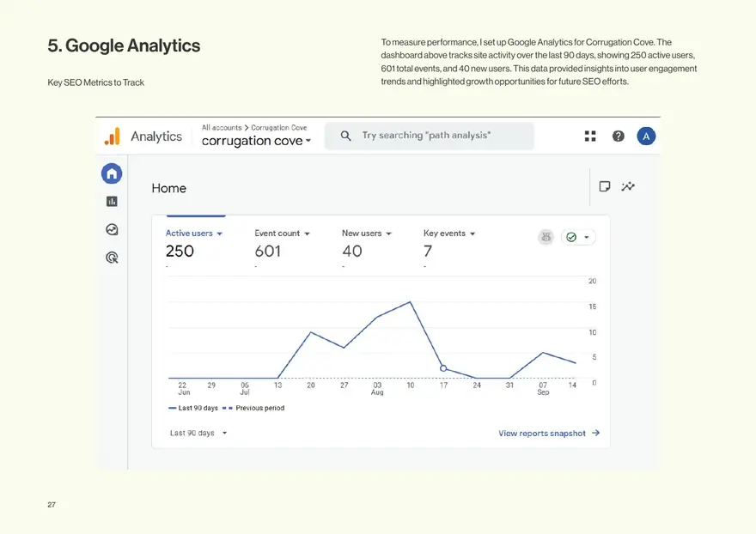Image resolution: width=756 pixels, height=534 pixels.
Task: Click the Previous period legend entry
Action: (x=253, y=408)
